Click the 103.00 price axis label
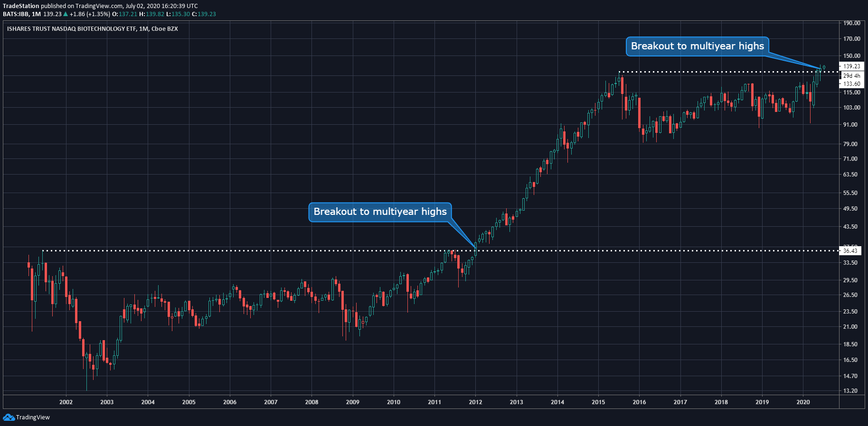868x426 pixels. coord(852,108)
